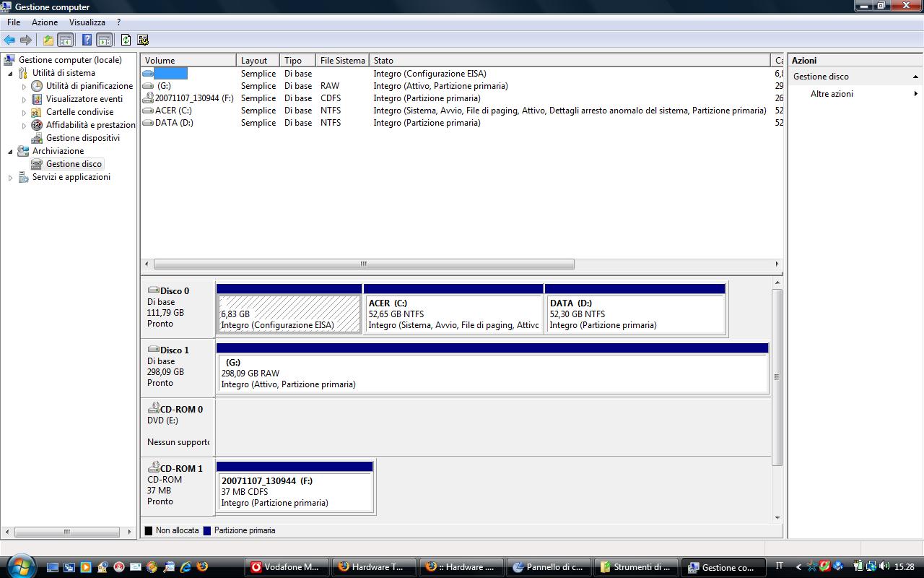Screen dimensions: 924x578
Task: Expand Cartelle condivise node
Action: 24,112
